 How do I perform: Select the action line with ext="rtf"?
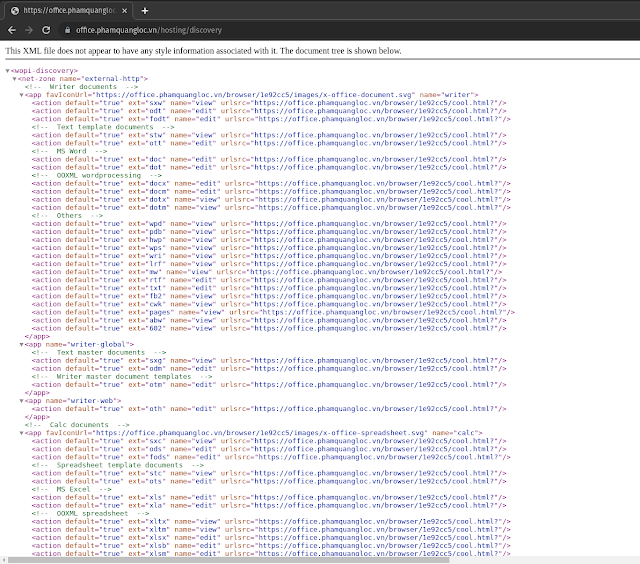coord(269,280)
